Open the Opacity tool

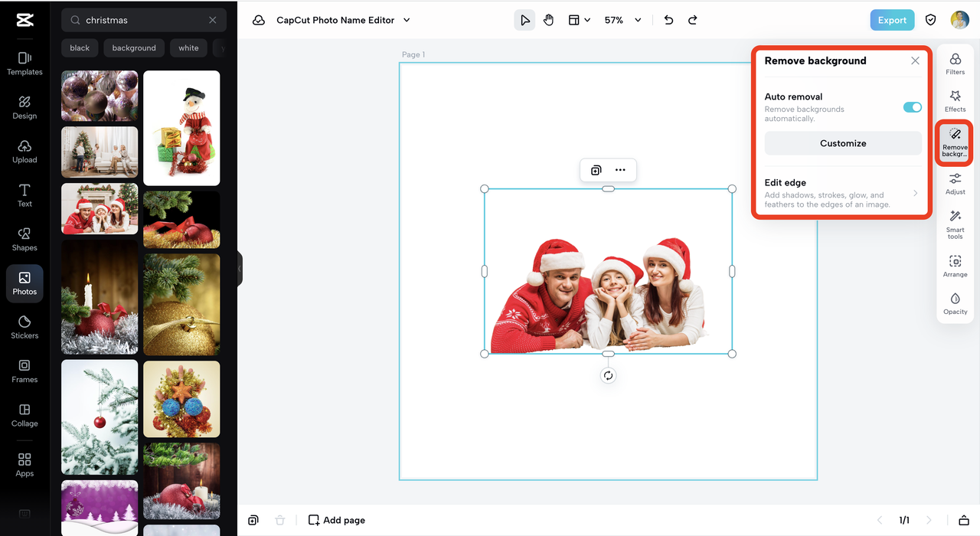coord(955,304)
